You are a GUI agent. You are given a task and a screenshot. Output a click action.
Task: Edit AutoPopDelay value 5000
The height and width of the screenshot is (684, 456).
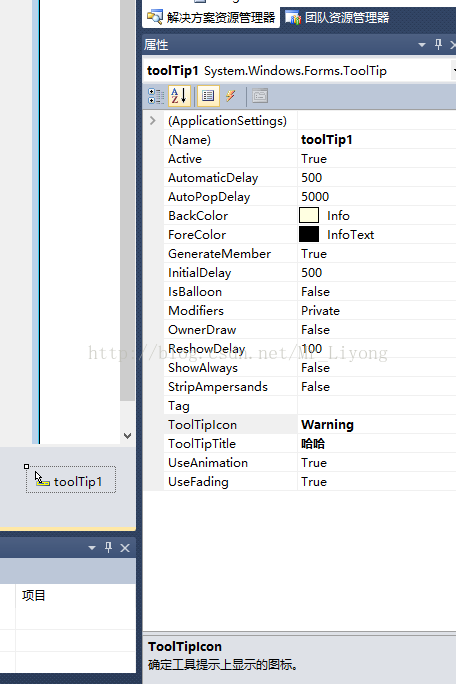click(377, 196)
